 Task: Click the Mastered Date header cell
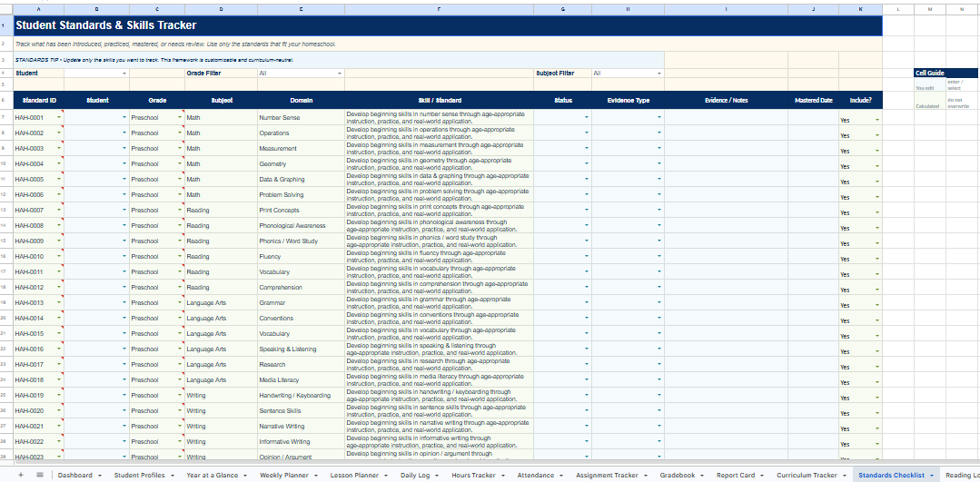[813, 100]
